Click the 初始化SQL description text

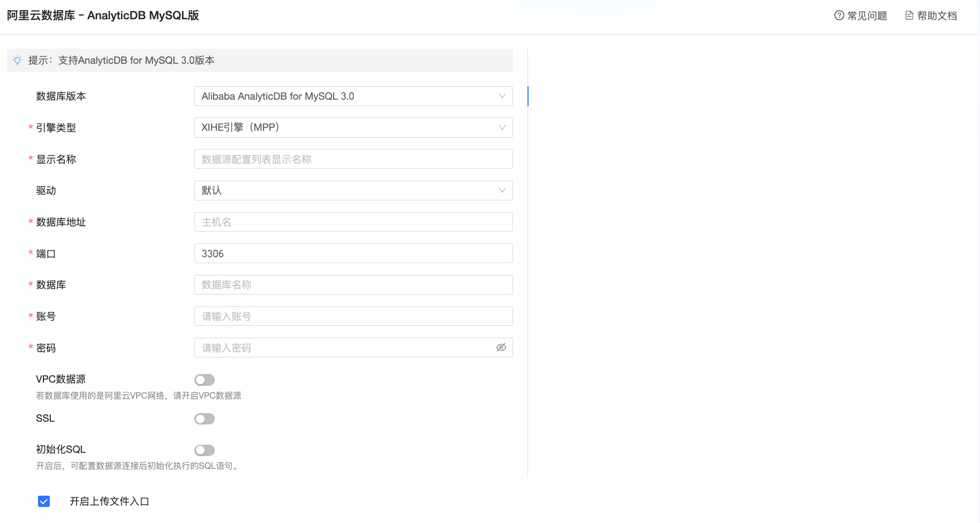[x=137, y=466]
